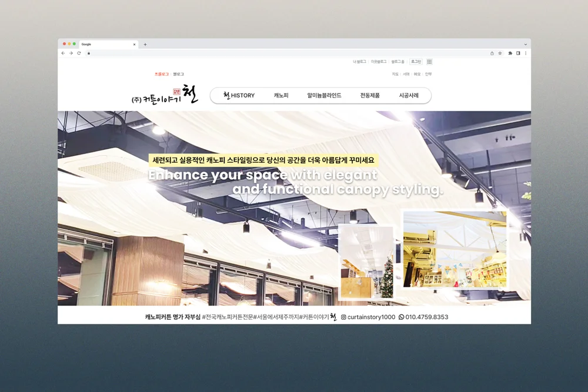Click the 'Enhance your space with elegant' headline
588x392 pixels.
[262, 175]
